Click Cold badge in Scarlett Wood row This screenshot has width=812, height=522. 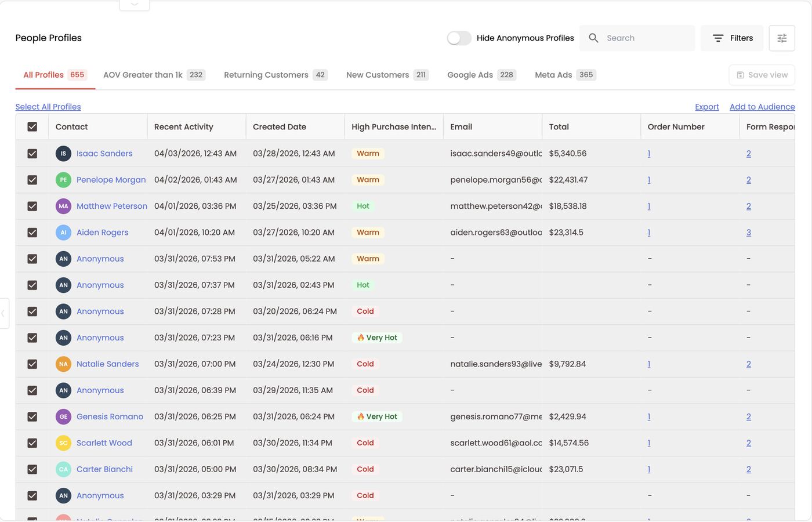tap(365, 443)
